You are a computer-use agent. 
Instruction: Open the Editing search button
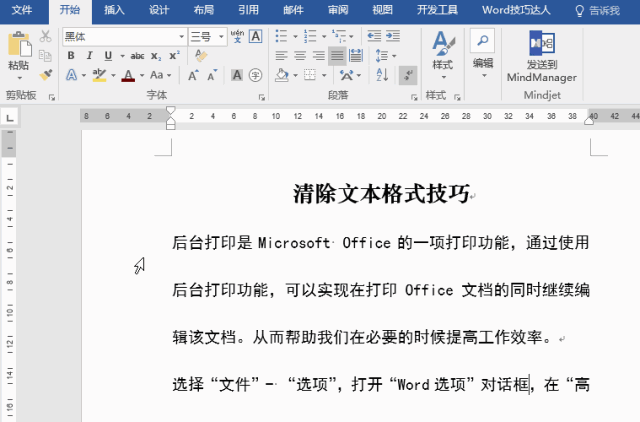[x=483, y=53]
